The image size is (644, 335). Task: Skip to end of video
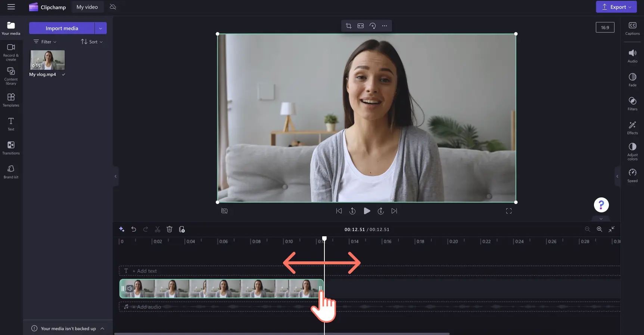[x=394, y=211]
